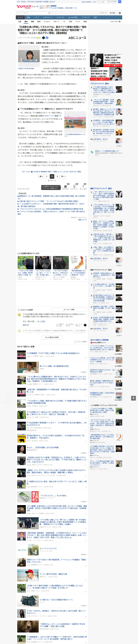Open article 菜イケメン俳優、自ら番組辞退を宣言
Viewport: 138px width, 644px height.
click(54, 366)
